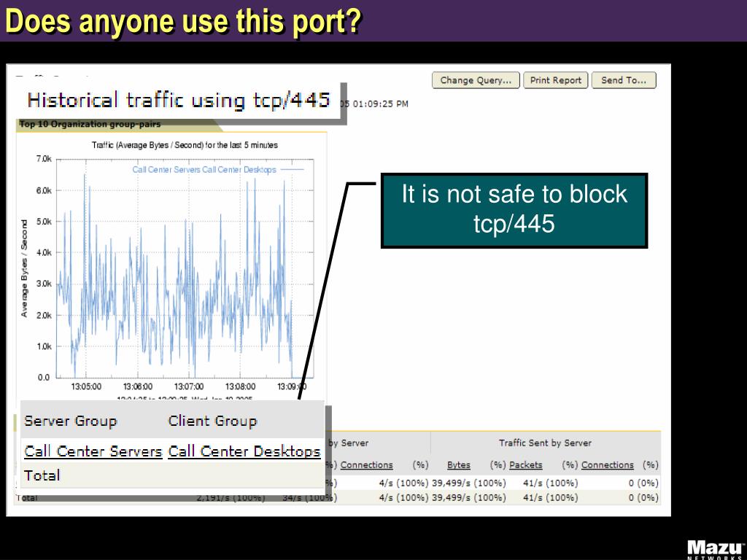Click the 13:08:00 time axis label
The width and height of the screenshot is (747, 560).
point(240,386)
